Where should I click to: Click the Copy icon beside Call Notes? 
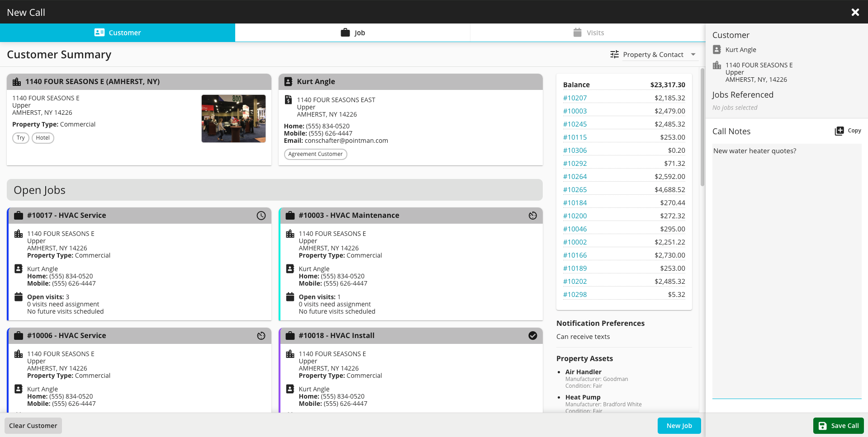coord(838,130)
